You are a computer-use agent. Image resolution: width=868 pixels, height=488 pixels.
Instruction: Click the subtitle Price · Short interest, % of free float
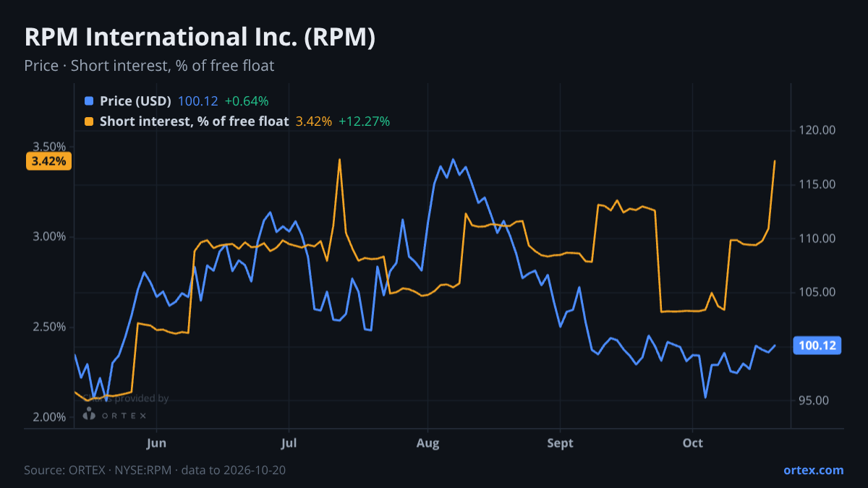tap(149, 66)
